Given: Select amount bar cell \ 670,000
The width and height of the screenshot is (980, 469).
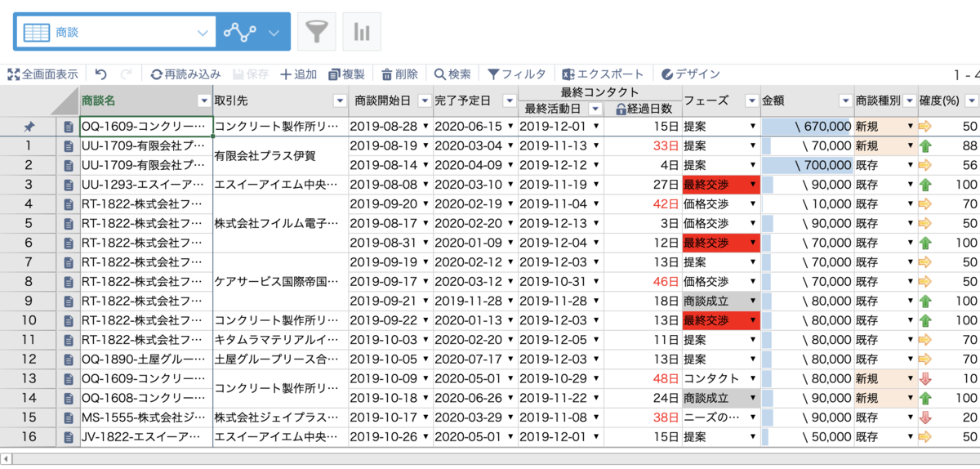Looking at the screenshot, I should [x=807, y=127].
